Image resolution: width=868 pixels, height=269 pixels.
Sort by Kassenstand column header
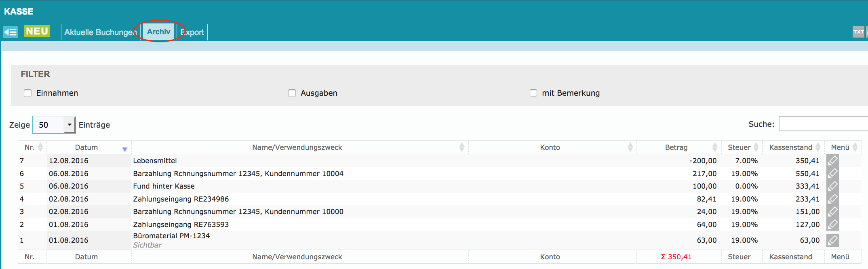(790, 147)
